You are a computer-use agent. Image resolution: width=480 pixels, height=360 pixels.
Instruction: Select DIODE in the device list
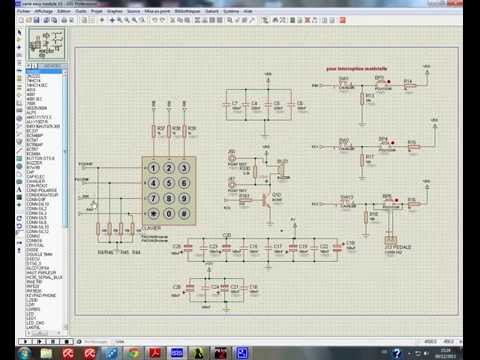click(32, 250)
